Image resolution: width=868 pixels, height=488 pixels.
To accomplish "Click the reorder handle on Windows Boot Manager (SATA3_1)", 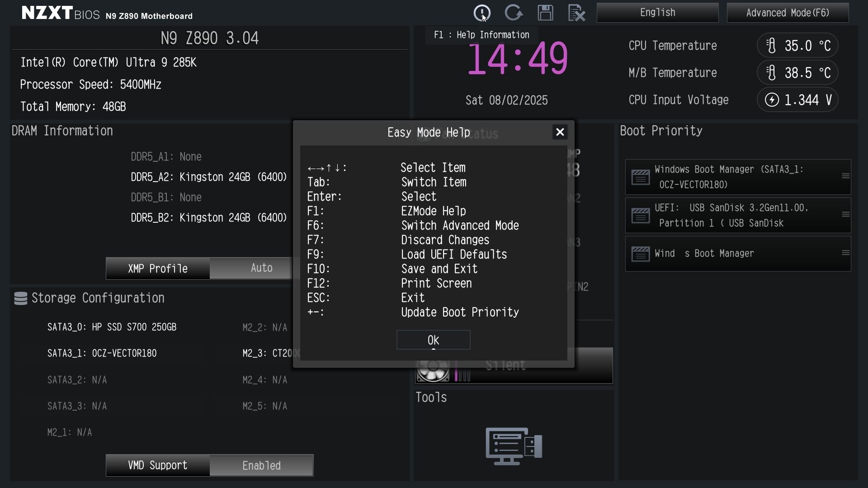I will [x=845, y=176].
